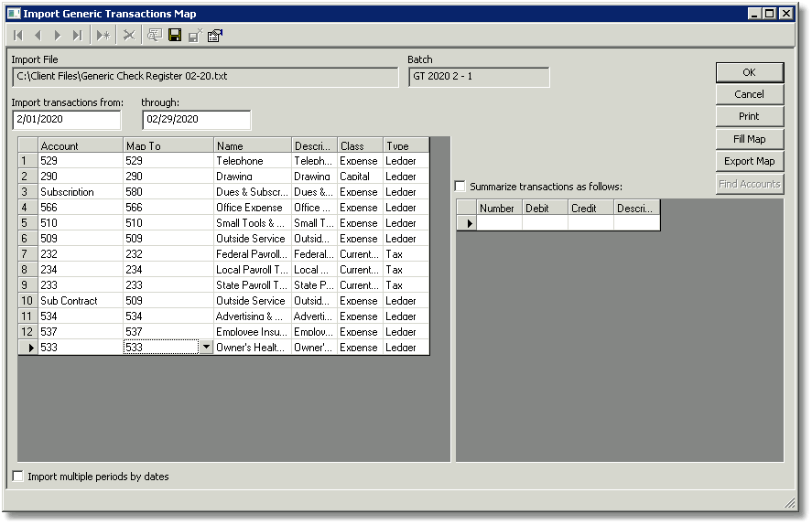Cancel the import map dialog
Image resolution: width=812 pixels, height=525 pixels.
point(750,94)
